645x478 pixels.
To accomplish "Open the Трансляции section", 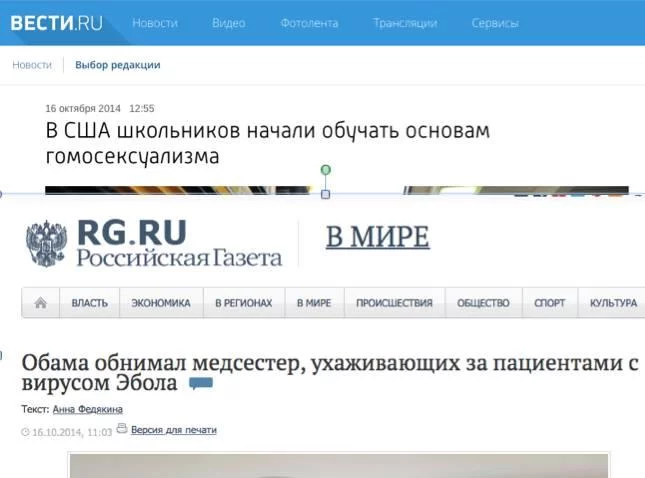I will point(405,23).
